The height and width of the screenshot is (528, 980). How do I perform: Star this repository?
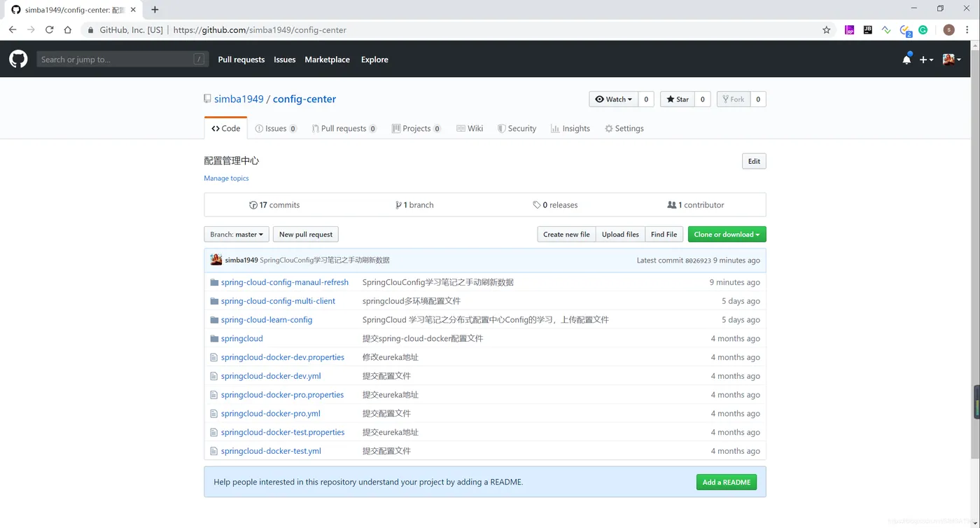678,99
